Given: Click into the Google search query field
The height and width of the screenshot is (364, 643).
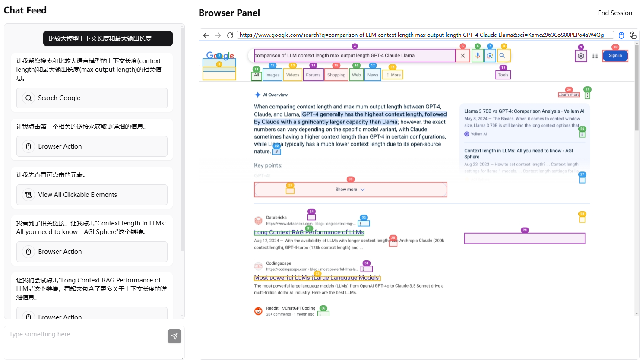Looking at the screenshot, I should 355,56.
